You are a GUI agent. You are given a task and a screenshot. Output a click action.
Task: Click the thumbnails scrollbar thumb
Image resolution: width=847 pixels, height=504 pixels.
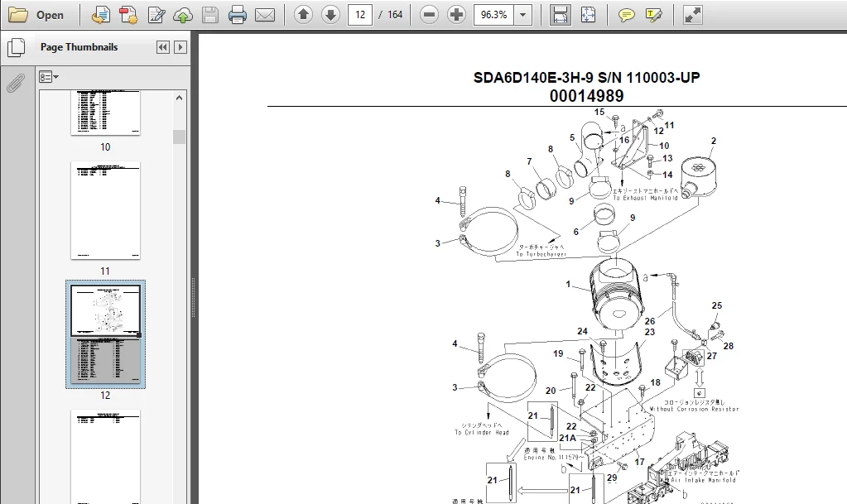point(180,137)
